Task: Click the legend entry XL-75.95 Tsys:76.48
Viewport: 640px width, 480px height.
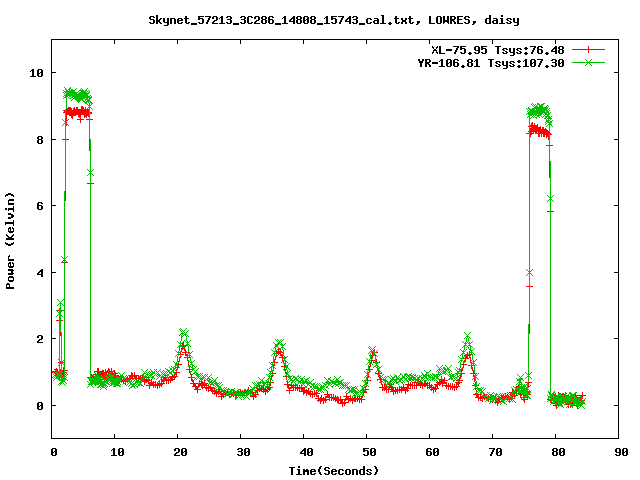Action: 498,50
